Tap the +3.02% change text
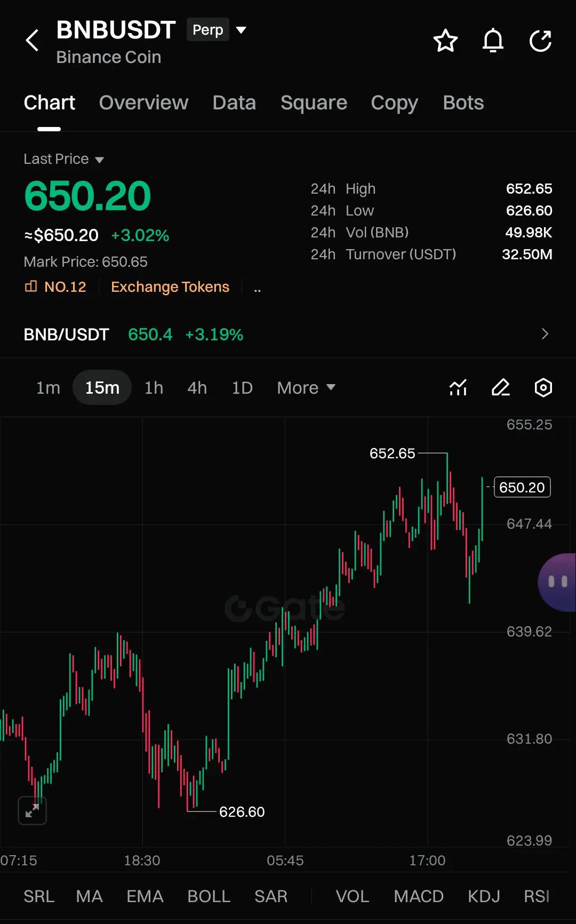Viewport: 576px width, 924px height. click(x=140, y=235)
